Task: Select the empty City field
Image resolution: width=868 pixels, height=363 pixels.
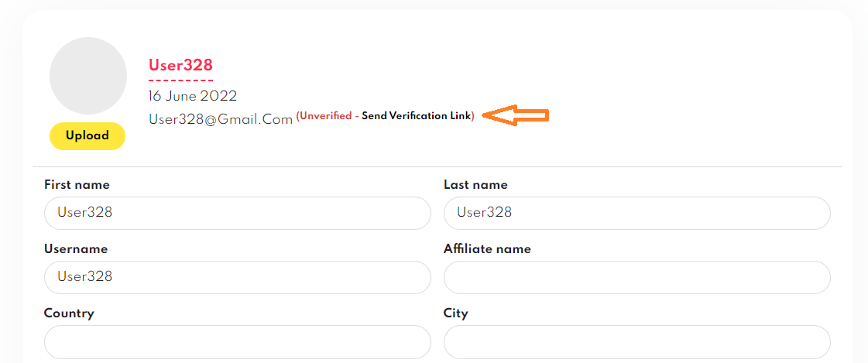Action: [x=637, y=342]
